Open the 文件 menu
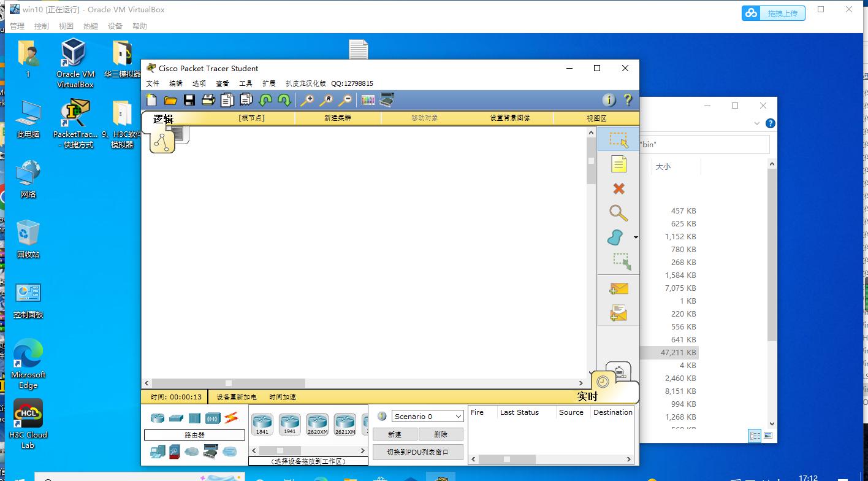This screenshot has height=481, width=868. [153, 83]
